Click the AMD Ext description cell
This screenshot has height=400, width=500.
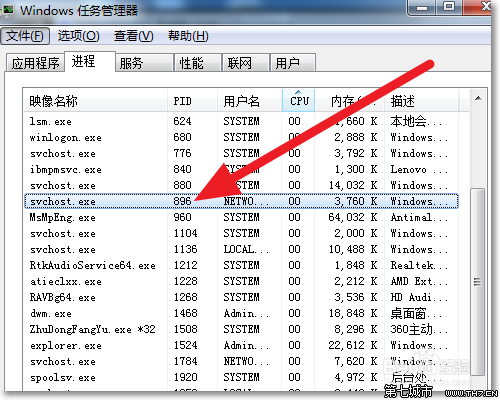419,281
